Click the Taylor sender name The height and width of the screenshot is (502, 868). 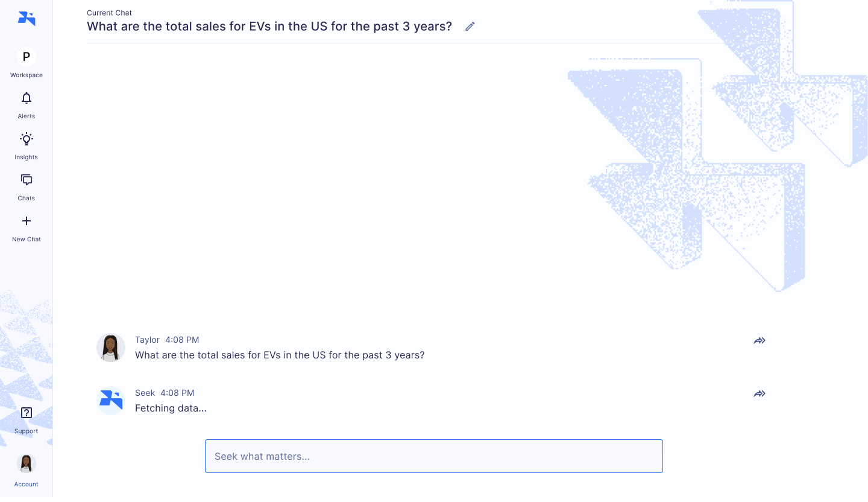pos(148,340)
